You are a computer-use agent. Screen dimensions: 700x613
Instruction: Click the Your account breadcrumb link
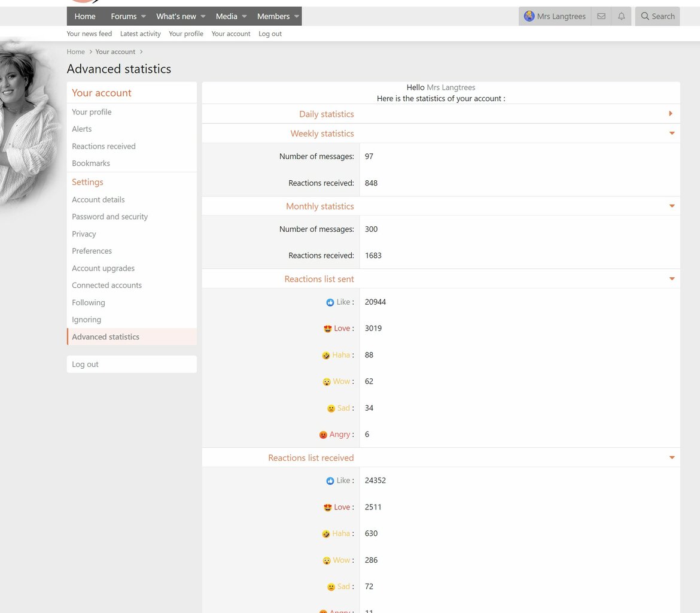click(115, 52)
